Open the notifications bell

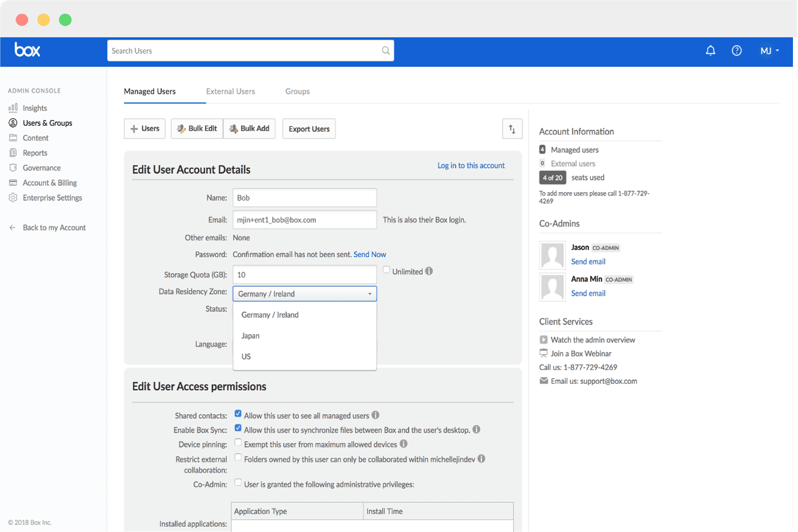pos(710,50)
